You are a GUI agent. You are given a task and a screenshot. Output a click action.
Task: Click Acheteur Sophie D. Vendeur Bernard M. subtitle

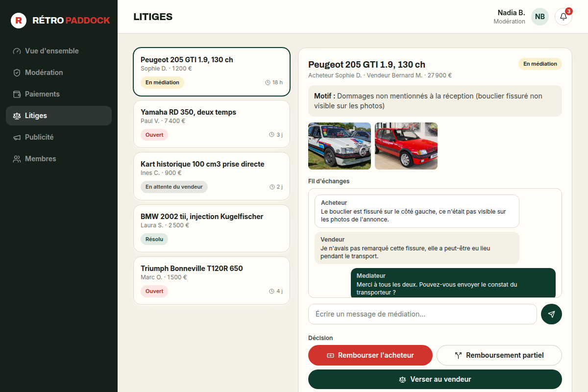point(380,75)
